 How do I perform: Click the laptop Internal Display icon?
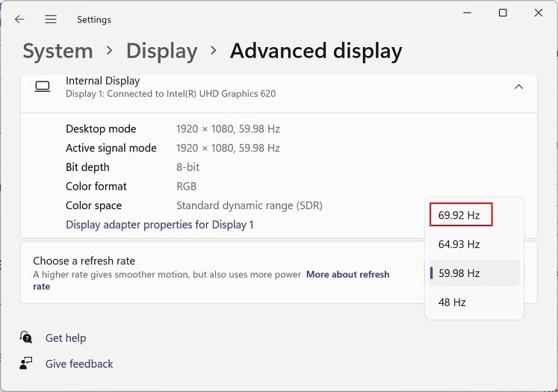(x=43, y=87)
